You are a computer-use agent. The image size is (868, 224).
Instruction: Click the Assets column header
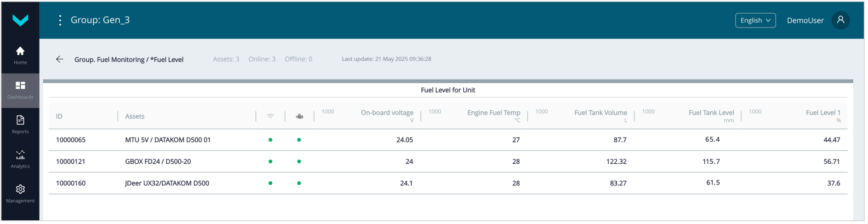pos(135,116)
